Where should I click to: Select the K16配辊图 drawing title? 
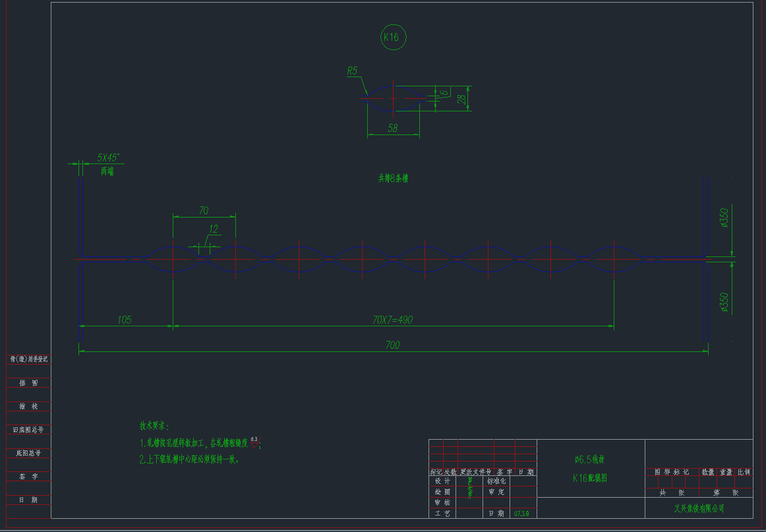pos(589,478)
